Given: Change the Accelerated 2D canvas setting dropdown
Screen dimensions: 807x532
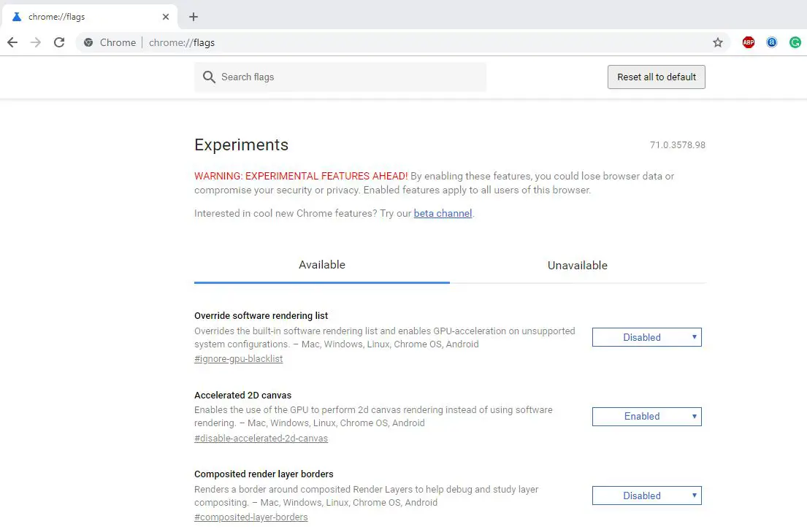Looking at the screenshot, I should point(646,416).
